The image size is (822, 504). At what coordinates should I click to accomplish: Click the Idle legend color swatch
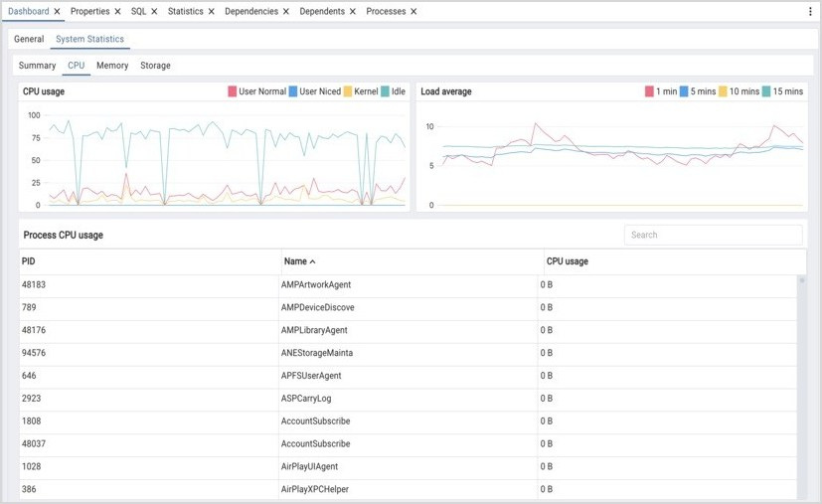pyautogui.click(x=385, y=91)
